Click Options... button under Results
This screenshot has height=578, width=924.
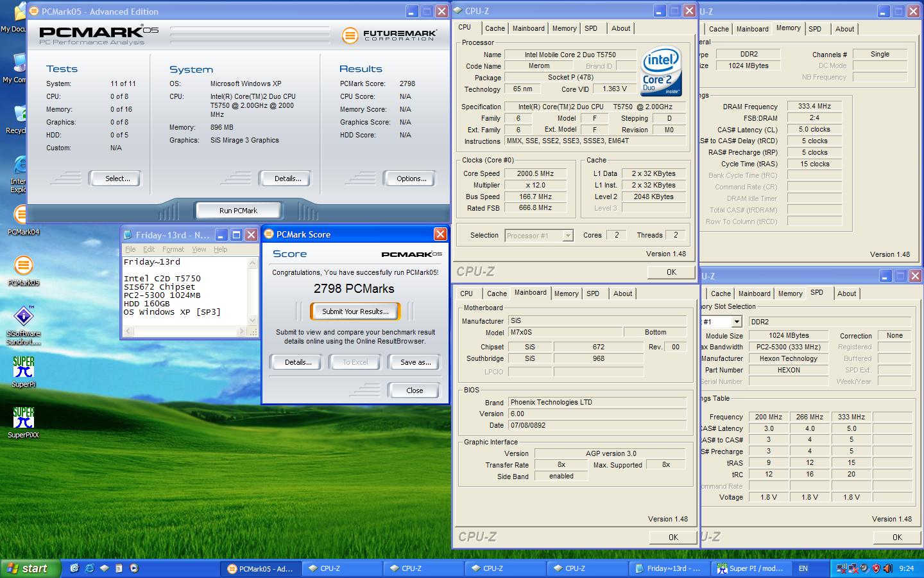(411, 179)
